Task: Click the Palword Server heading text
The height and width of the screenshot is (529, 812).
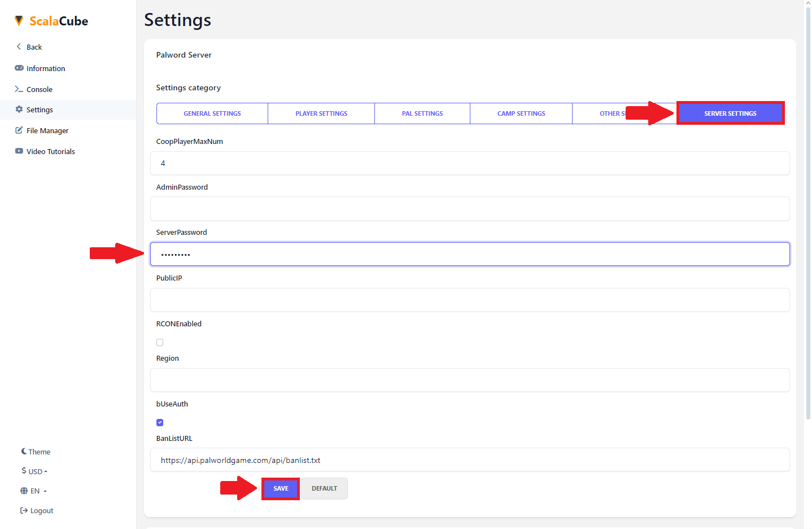Action: 184,55
